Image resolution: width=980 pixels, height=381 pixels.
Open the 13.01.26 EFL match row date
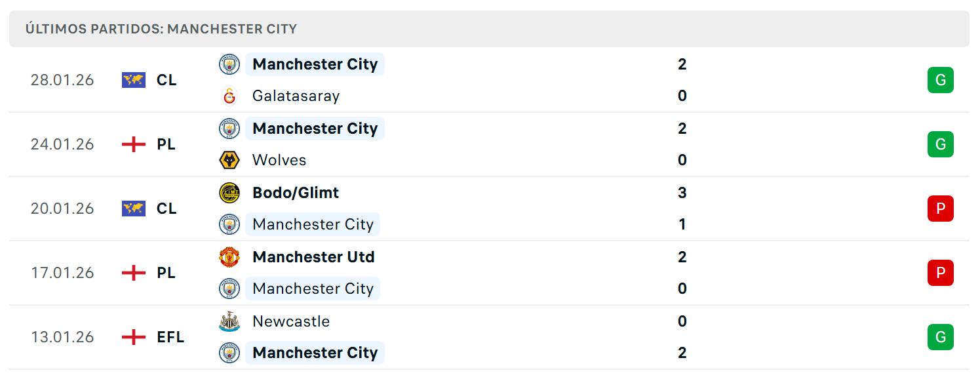[x=62, y=337]
